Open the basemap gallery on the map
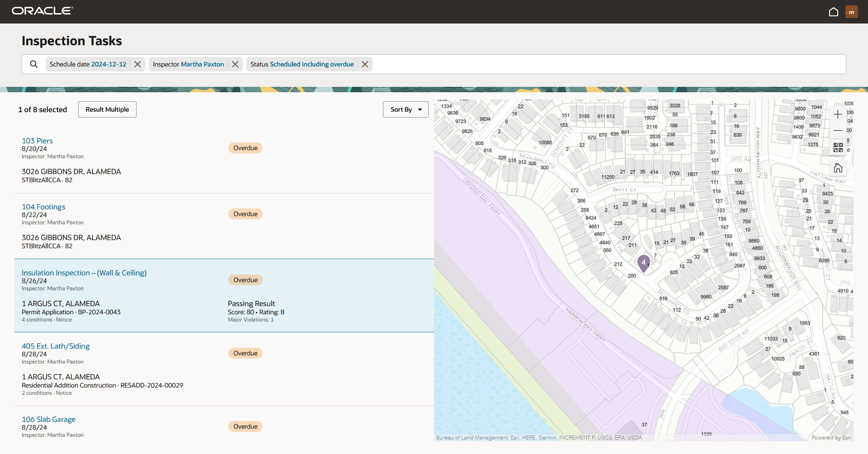 [838, 147]
